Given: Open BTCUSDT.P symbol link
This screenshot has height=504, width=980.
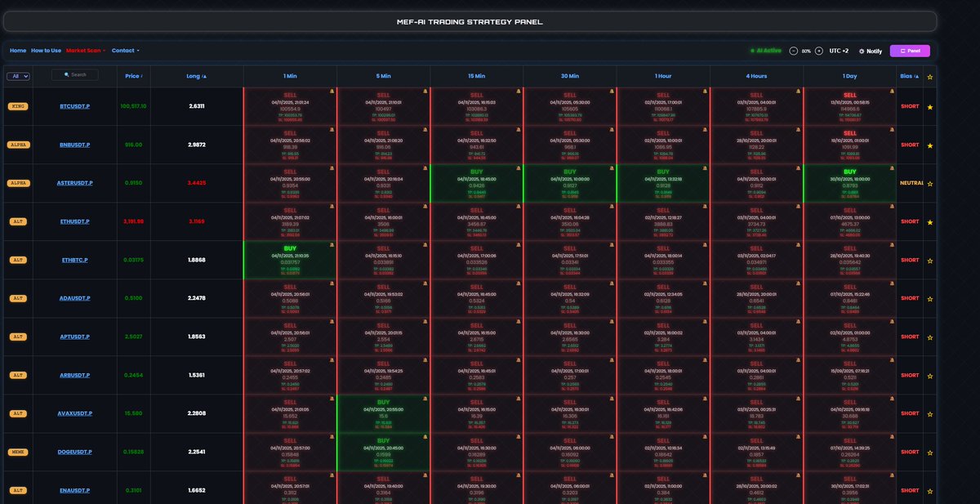Looking at the screenshot, I should click(74, 107).
